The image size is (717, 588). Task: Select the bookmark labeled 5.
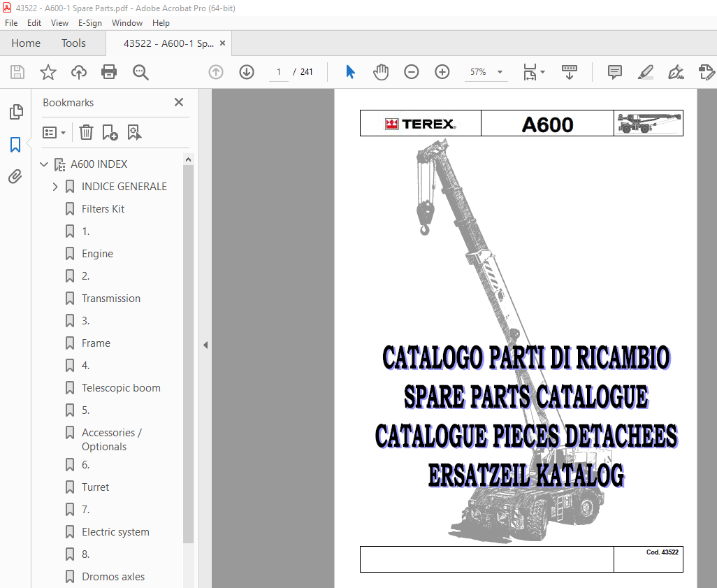click(x=85, y=410)
